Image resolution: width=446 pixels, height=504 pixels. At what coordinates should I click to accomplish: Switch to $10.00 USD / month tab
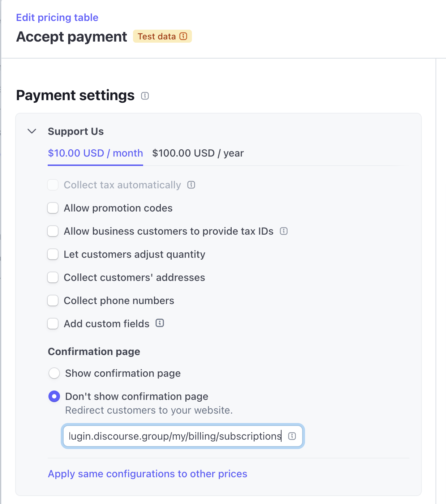tap(95, 153)
